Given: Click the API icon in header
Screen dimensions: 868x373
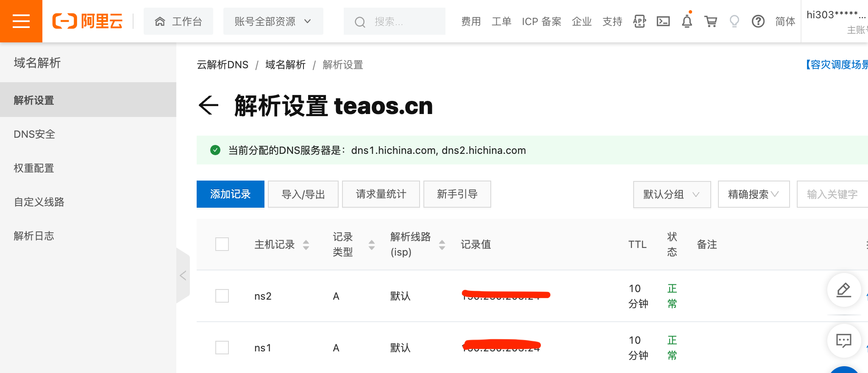Looking at the screenshot, I should click(x=640, y=21).
